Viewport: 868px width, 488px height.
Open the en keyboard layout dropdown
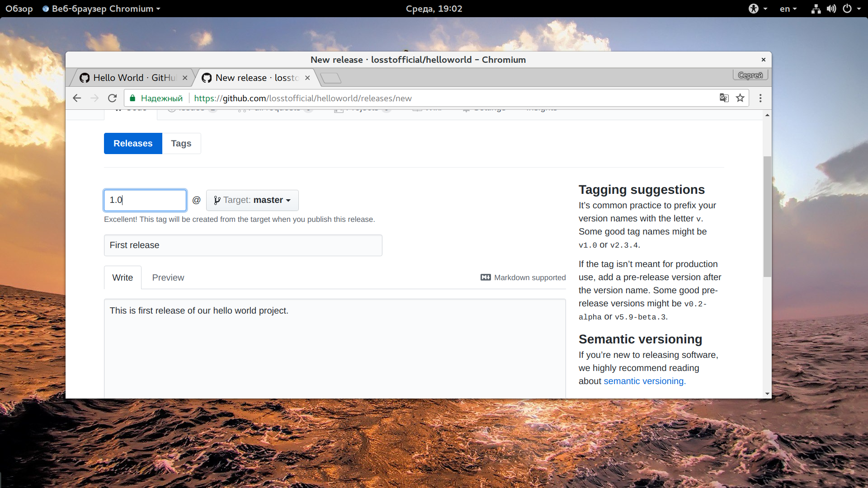tap(788, 9)
